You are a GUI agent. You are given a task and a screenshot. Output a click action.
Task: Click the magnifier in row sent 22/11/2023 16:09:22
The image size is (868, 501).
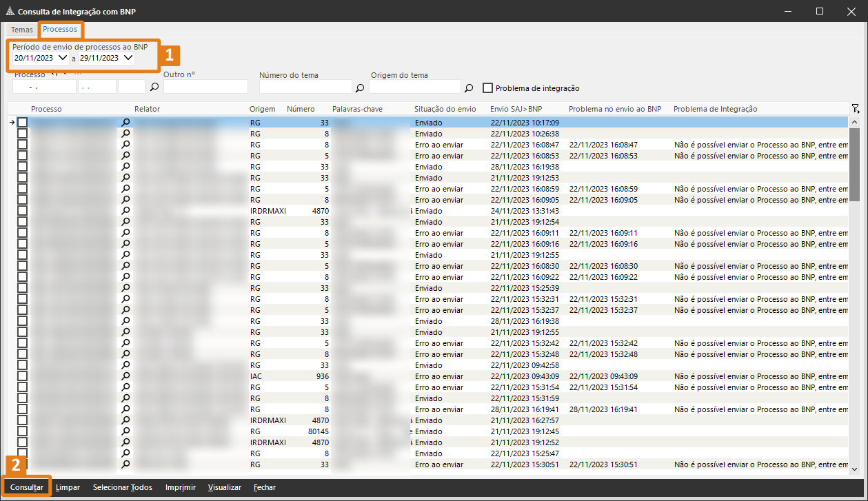[x=125, y=276]
